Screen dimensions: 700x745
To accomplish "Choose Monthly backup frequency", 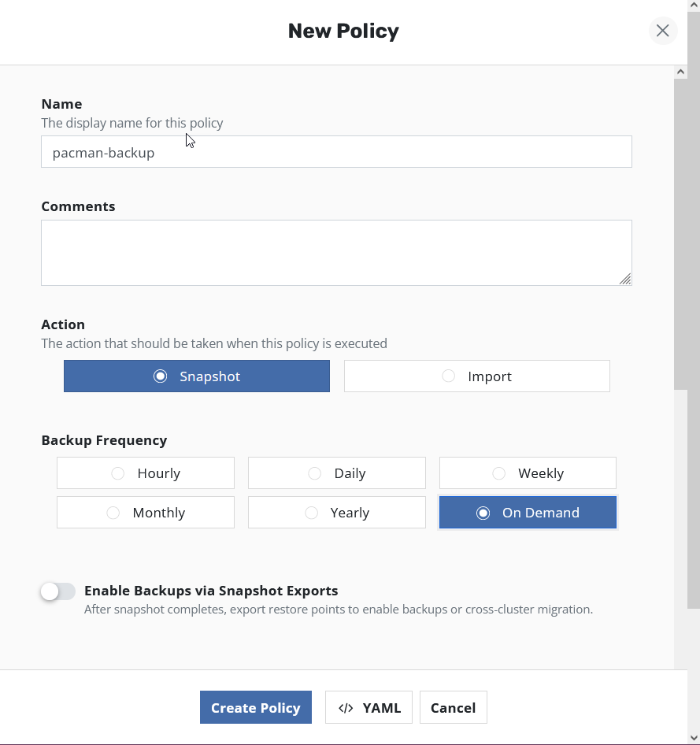I will coord(146,513).
